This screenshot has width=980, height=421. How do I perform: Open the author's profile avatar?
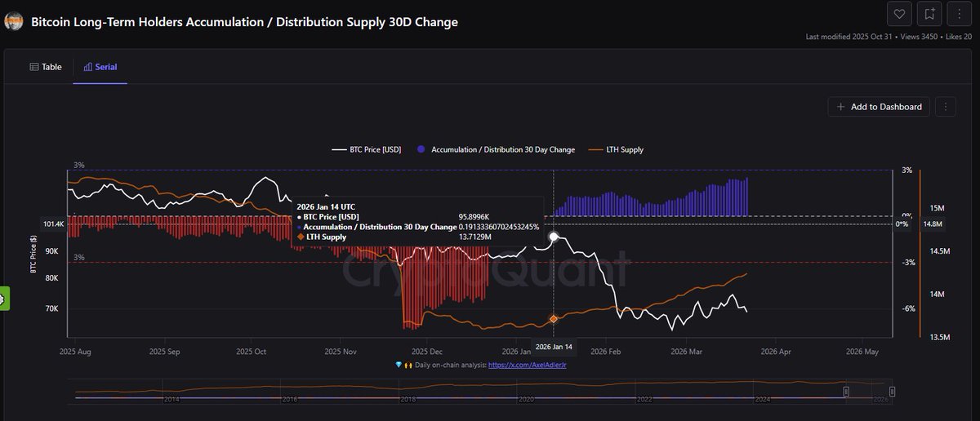(14, 22)
